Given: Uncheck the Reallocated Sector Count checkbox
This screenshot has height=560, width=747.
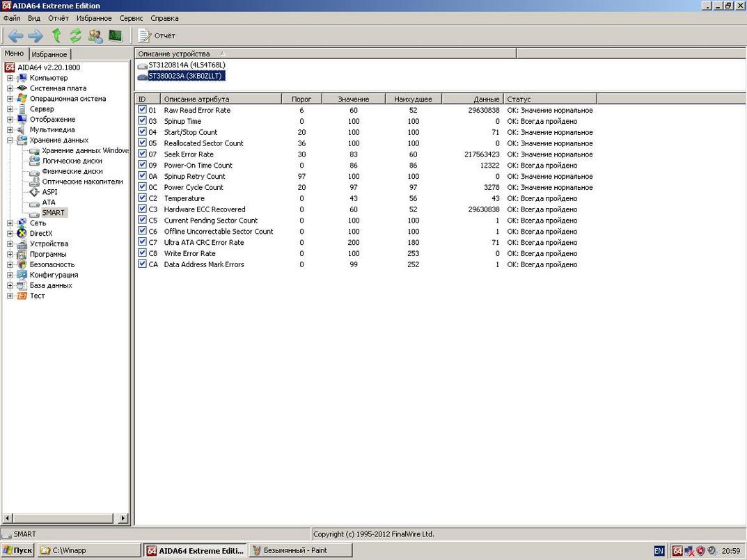Looking at the screenshot, I should coord(142,143).
